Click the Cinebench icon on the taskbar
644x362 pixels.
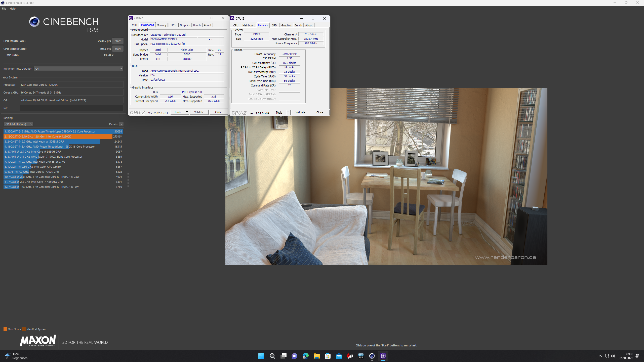pos(372,356)
